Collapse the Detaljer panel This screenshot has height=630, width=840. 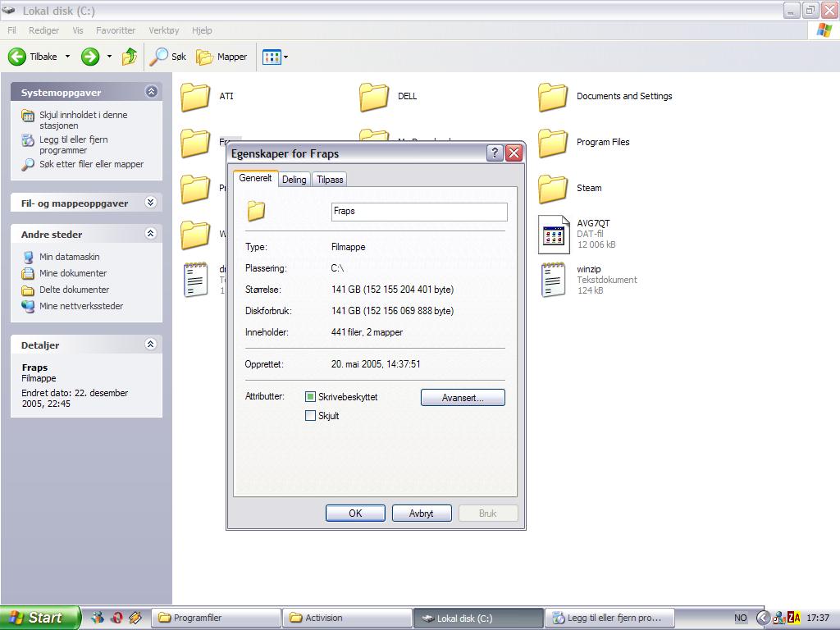click(151, 344)
